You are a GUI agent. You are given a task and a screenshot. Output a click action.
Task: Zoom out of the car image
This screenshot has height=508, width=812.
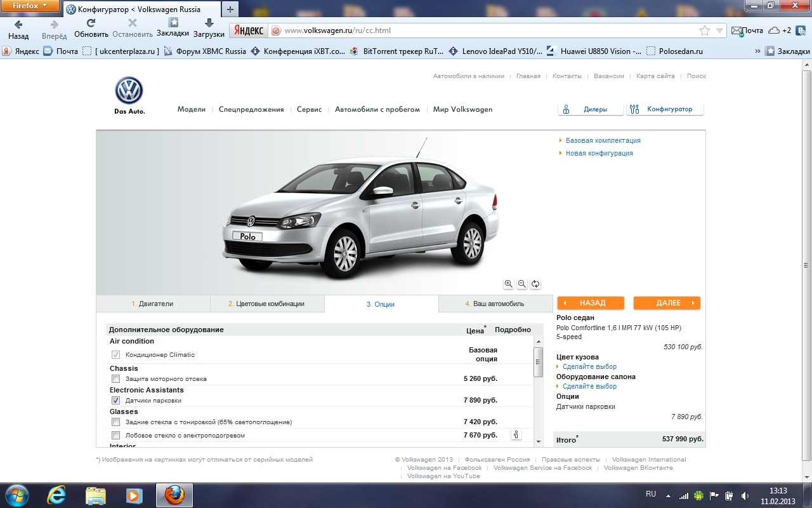coord(522,284)
